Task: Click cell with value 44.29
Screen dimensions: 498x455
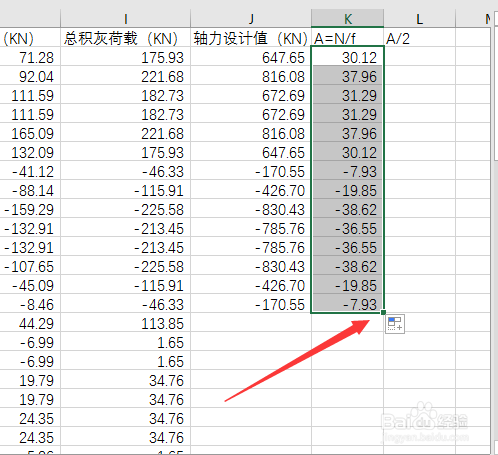Action: point(30,322)
